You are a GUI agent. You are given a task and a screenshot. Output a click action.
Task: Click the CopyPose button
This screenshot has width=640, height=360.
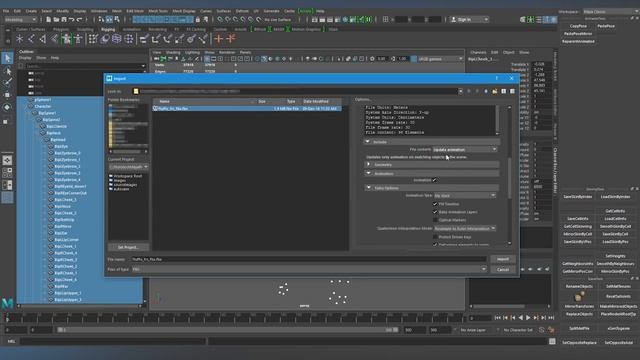(x=578, y=26)
